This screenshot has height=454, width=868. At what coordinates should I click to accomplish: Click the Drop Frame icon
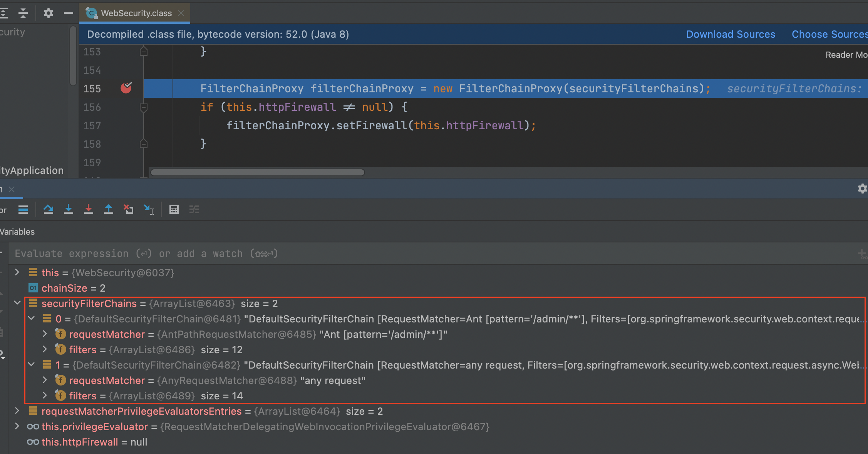click(129, 209)
